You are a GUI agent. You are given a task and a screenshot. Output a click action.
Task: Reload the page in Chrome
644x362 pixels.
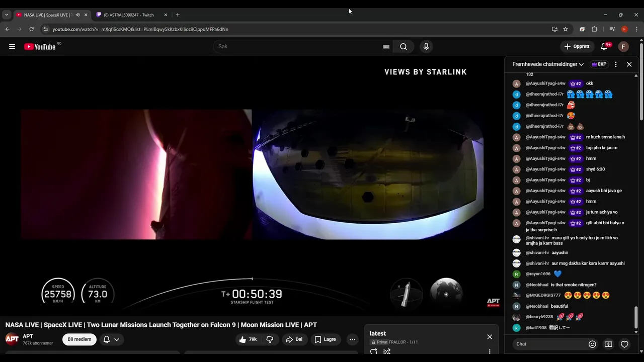[31, 29]
